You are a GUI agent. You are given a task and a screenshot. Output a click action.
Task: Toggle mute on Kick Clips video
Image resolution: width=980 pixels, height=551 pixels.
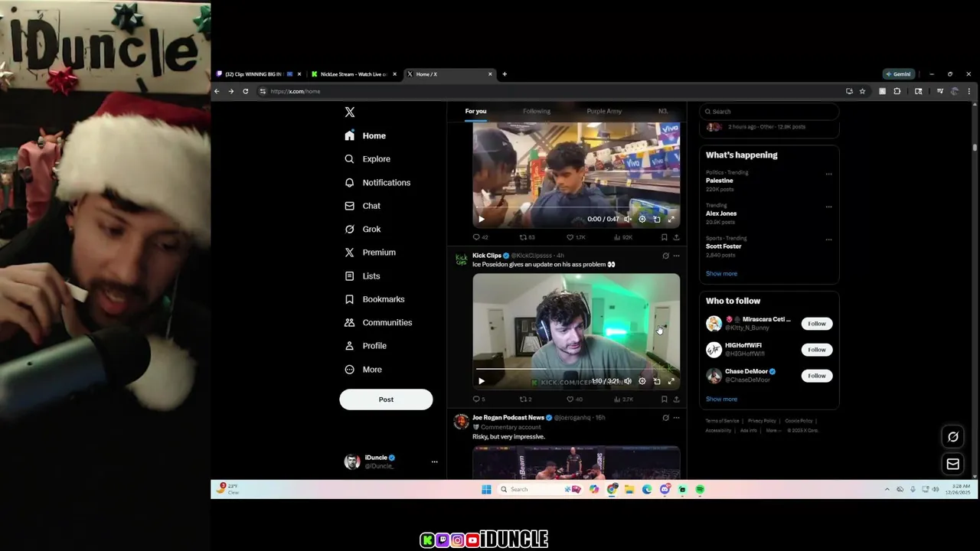tap(628, 381)
